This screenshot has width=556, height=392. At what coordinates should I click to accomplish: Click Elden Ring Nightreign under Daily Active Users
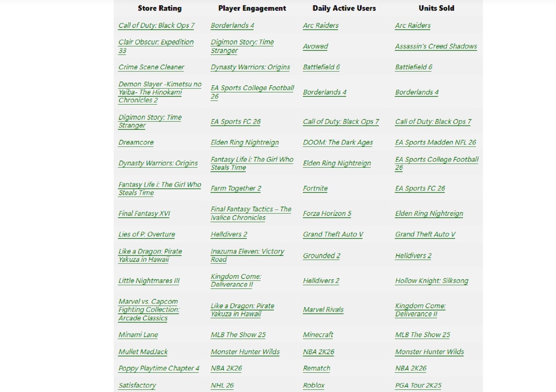tap(337, 164)
